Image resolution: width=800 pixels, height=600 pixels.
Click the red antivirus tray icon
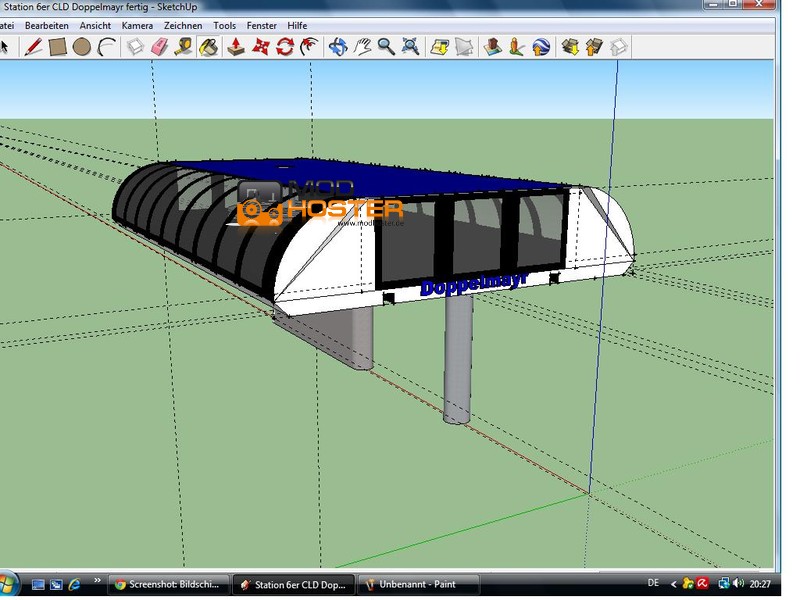pyautogui.click(x=703, y=583)
